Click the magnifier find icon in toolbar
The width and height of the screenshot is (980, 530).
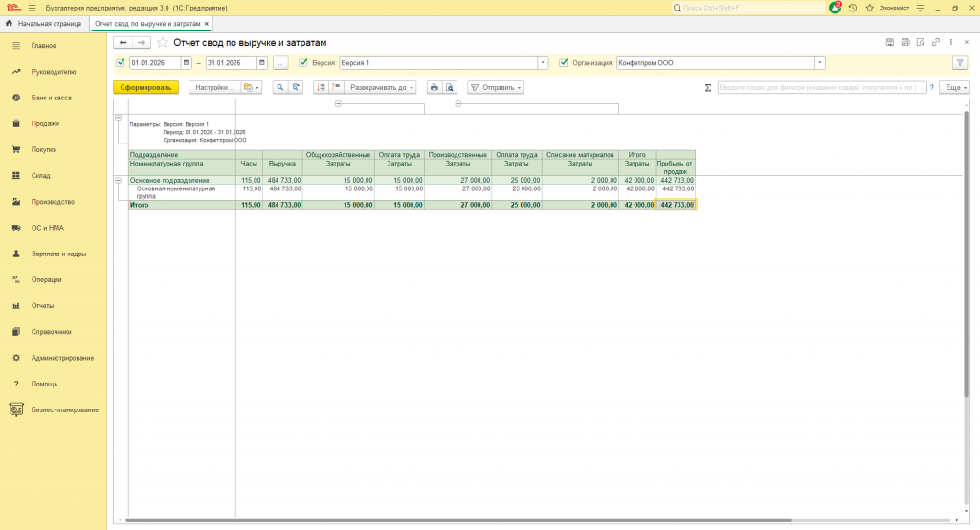click(x=279, y=87)
